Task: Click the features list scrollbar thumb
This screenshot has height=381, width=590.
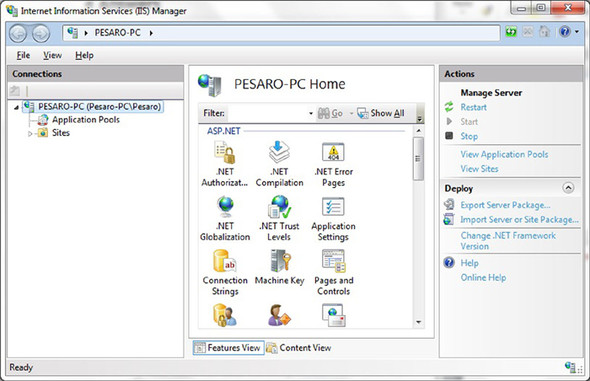Action: (418, 158)
